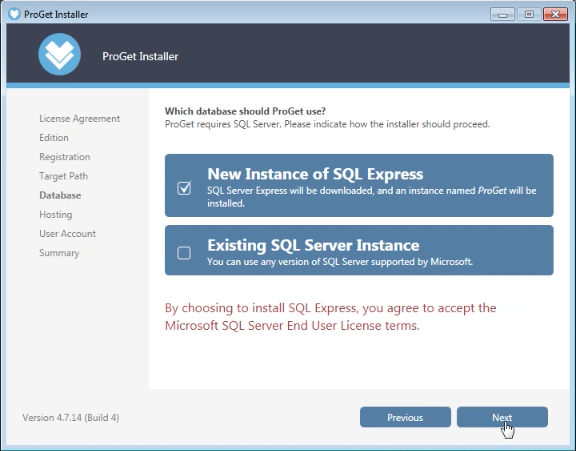Select the New Instance of SQL Express panel

pyautogui.click(x=359, y=185)
